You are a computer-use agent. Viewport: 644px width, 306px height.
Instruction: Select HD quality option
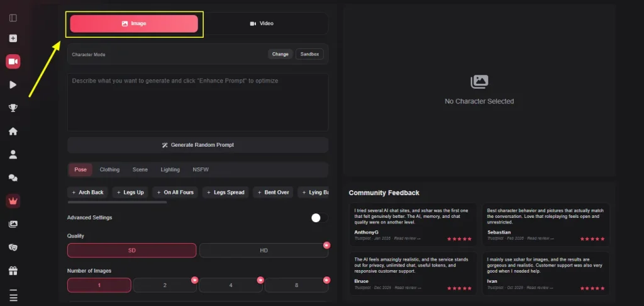(x=264, y=251)
